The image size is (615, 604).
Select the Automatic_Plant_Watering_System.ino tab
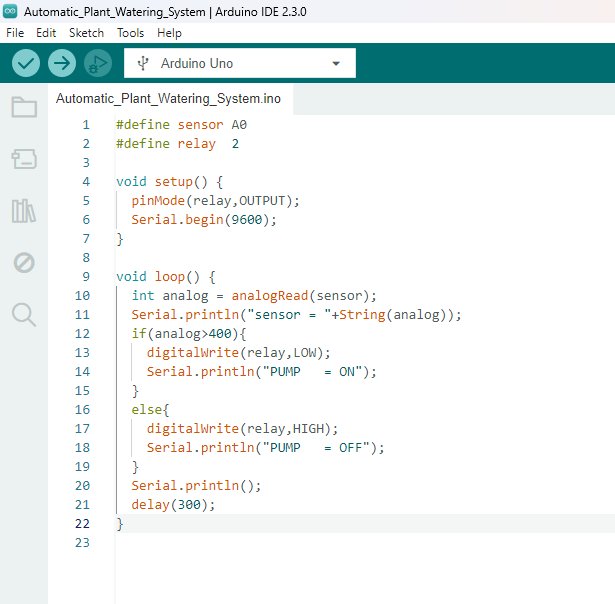pyautogui.click(x=168, y=98)
